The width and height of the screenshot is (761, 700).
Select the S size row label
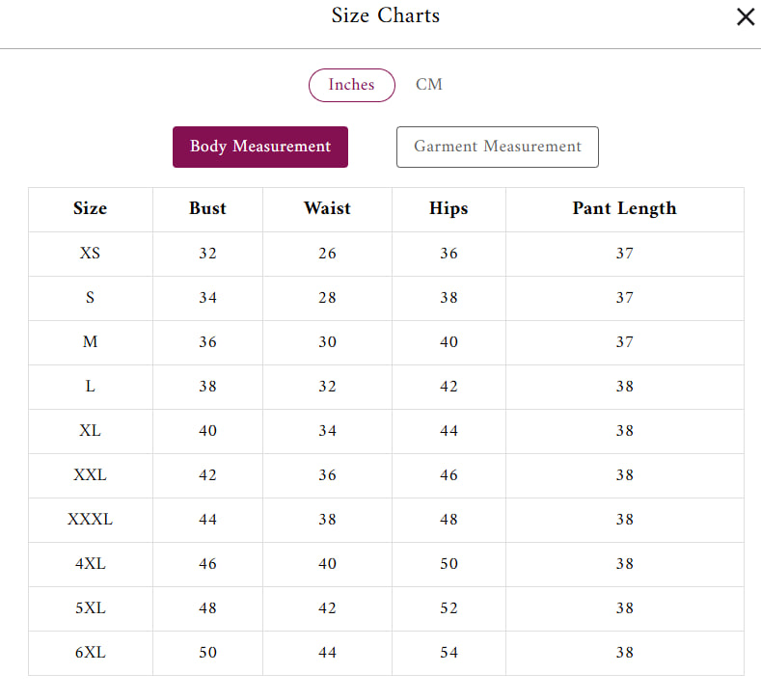tap(90, 298)
